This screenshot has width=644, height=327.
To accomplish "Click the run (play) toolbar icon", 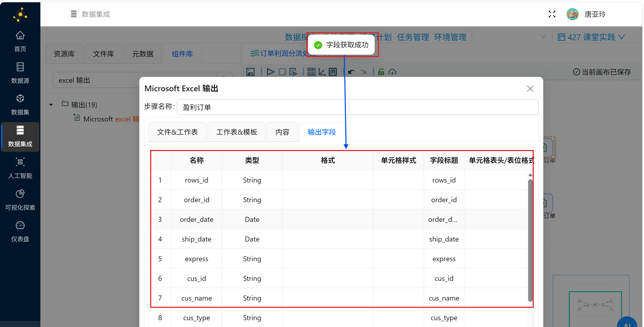I will [270, 72].
